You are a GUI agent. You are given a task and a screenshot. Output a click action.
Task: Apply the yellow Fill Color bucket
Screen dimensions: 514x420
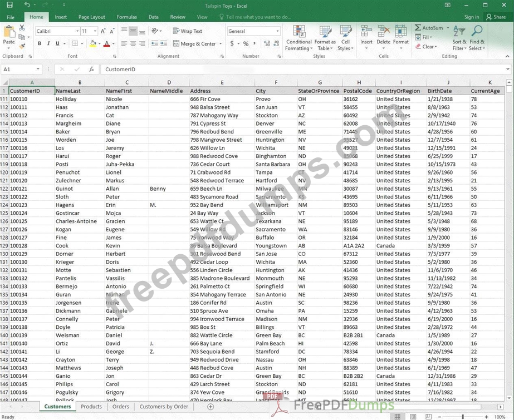click(93, 43)
